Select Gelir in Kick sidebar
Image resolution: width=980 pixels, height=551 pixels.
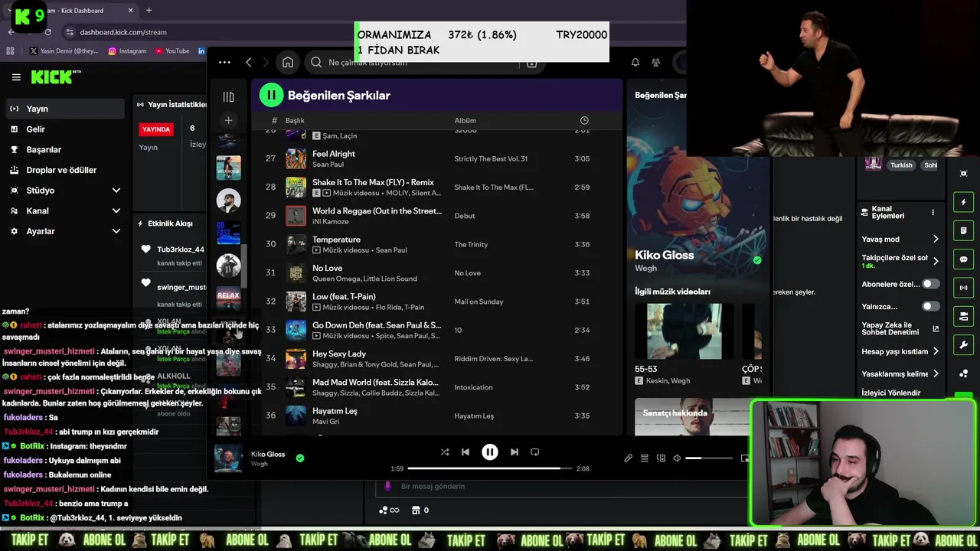point(64,129)
